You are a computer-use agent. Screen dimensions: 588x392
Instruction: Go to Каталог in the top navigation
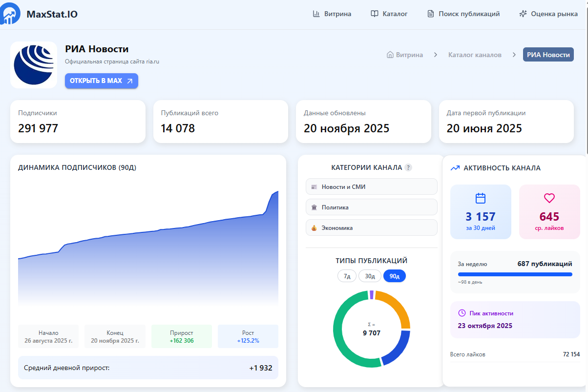pos(389,14)
